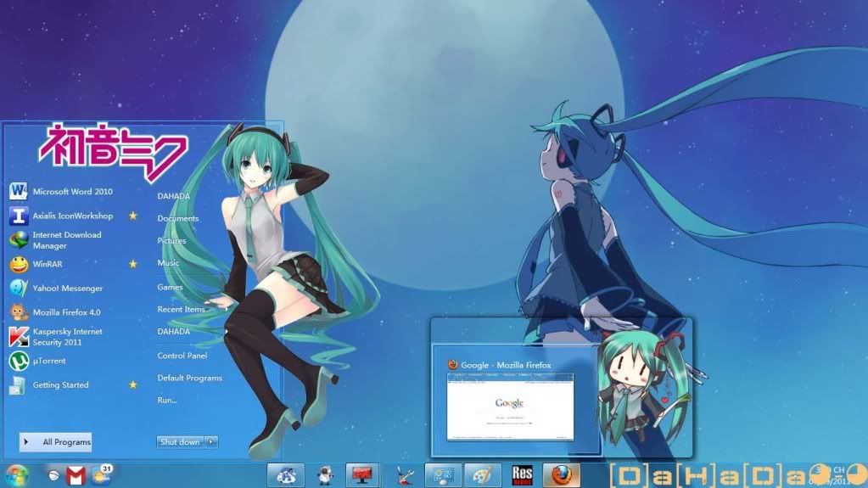Open the Shut down options arrow
868x488 pixels.
point(212,442)
